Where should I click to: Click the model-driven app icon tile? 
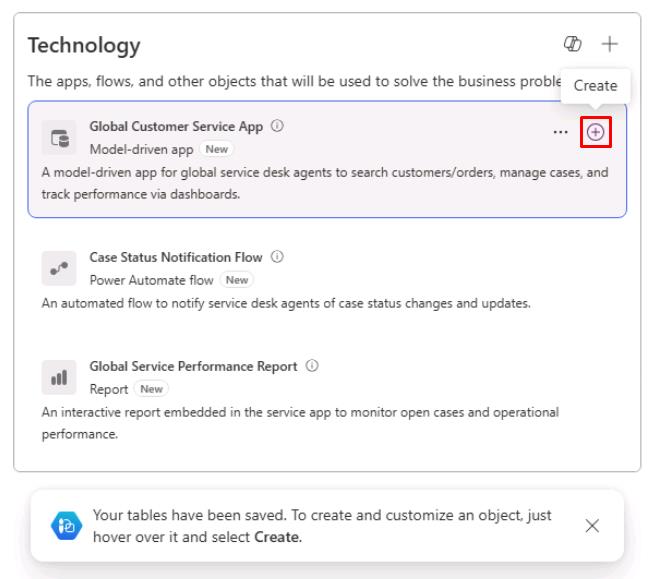tap(59, 138)
